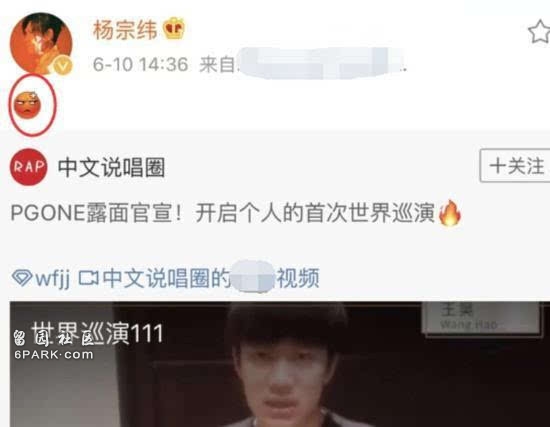Image resolution: width=550 pixels, height=427 pixels.
Task: Tap the video camera icon before 中文说唱圈的
Action: tap(88, 278)
